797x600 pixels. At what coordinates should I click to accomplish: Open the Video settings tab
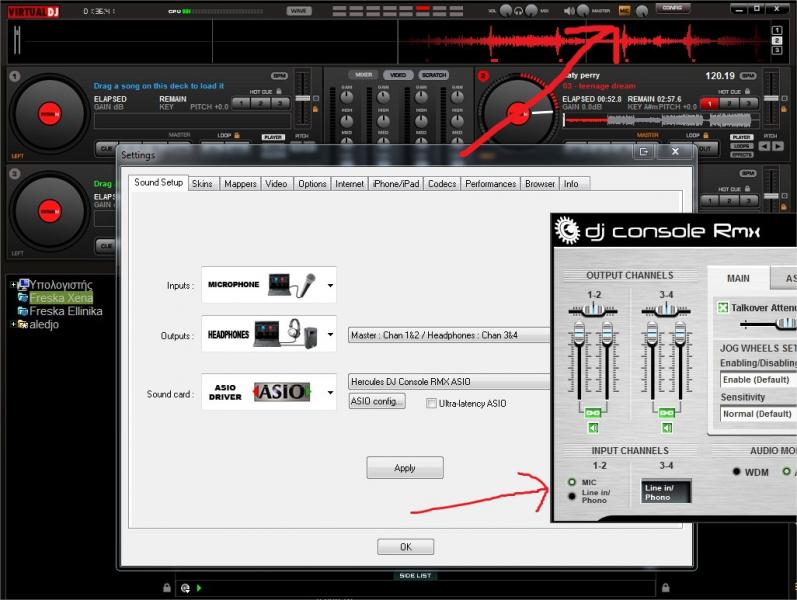pyautogui.click(x=277, y=184)
